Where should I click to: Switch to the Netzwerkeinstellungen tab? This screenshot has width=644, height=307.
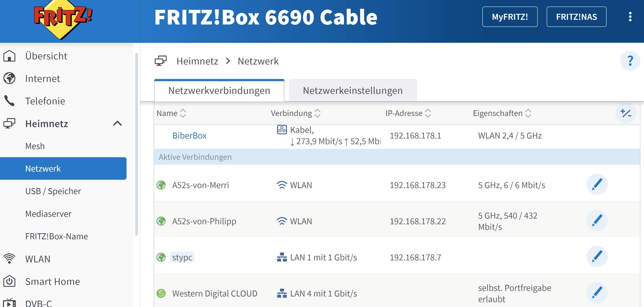click(x=353, y=90)
